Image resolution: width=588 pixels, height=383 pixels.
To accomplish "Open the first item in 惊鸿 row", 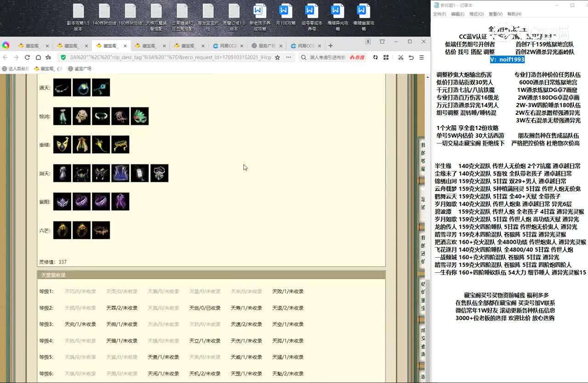I will click(x=62, y=116).
